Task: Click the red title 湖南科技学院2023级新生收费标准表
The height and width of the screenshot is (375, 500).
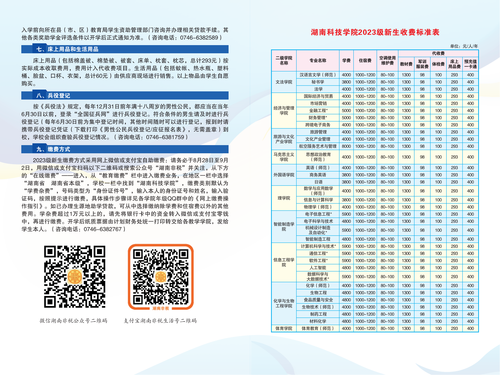Action: (375, 32)
